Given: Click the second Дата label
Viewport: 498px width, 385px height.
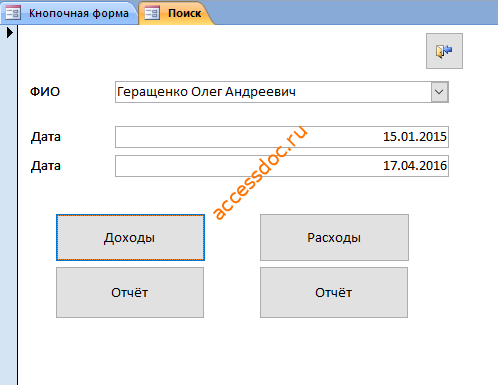Looking at the screenshot, I should coord(46,166).
